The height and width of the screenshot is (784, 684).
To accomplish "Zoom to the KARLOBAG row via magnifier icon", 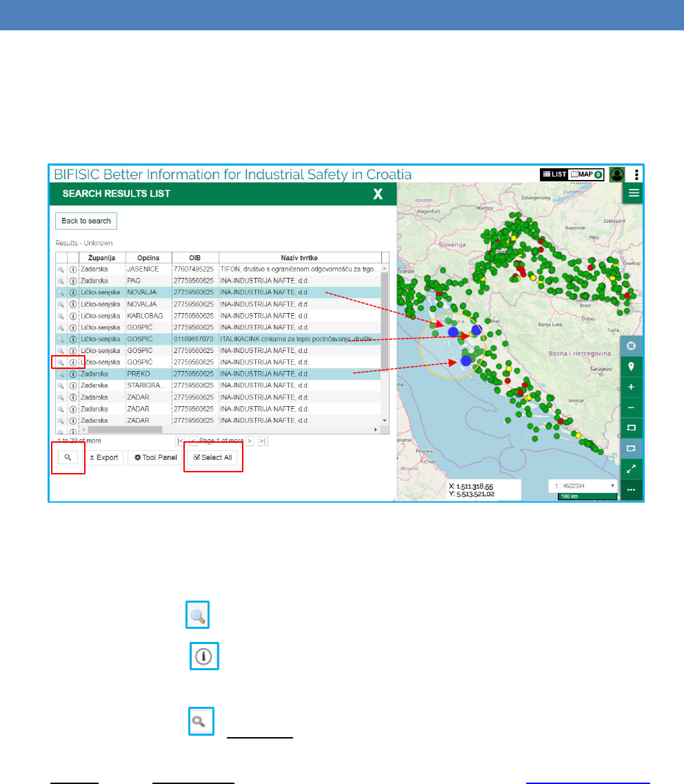I will click(x=61, y=316).
